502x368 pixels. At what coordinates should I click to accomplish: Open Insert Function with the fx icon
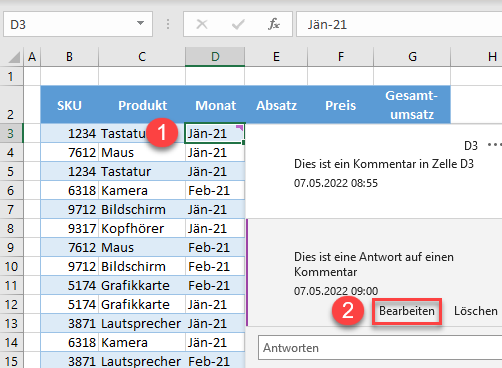[274, 24]
